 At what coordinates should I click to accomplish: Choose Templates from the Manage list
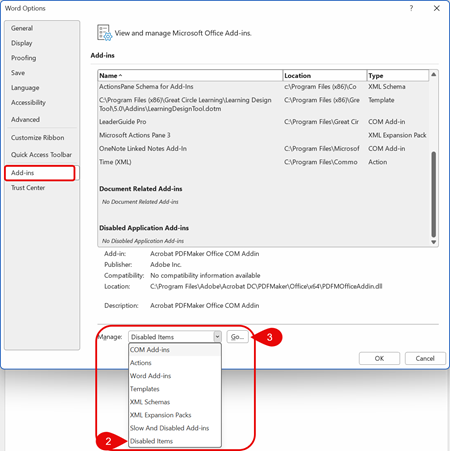tap(175, 389)
